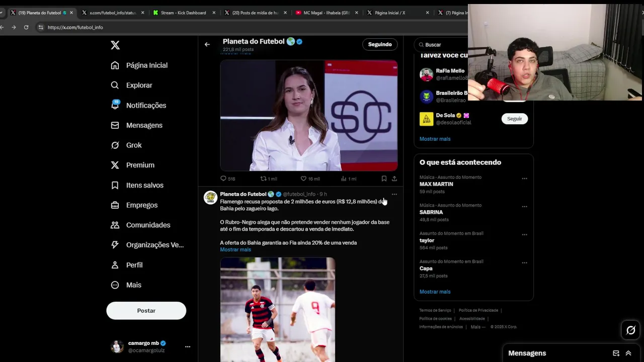644x362 pixels.
Task: Go to Página Inicial
Action: pyautogui.click(x=139, y=65)
